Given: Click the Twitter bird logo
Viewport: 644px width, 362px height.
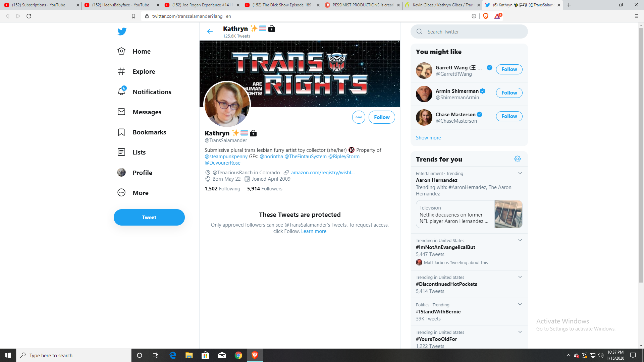Looking at the screenshot, I should (x=122, y=32).
